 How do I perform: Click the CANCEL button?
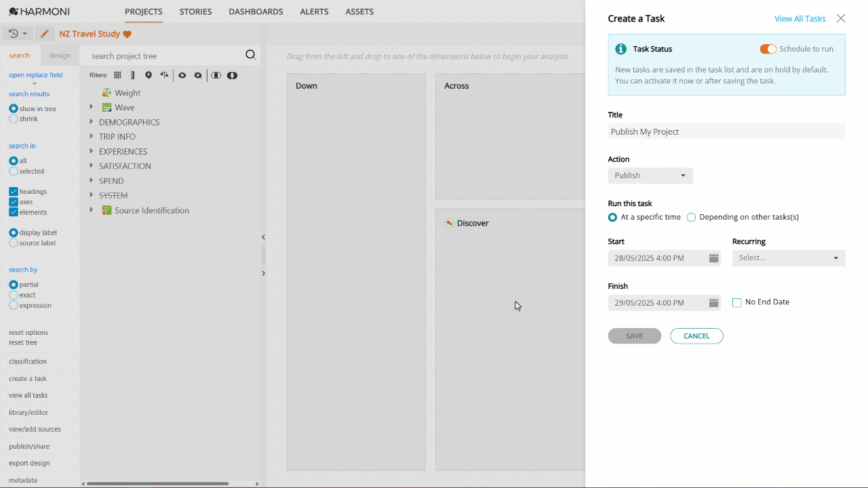696,336
